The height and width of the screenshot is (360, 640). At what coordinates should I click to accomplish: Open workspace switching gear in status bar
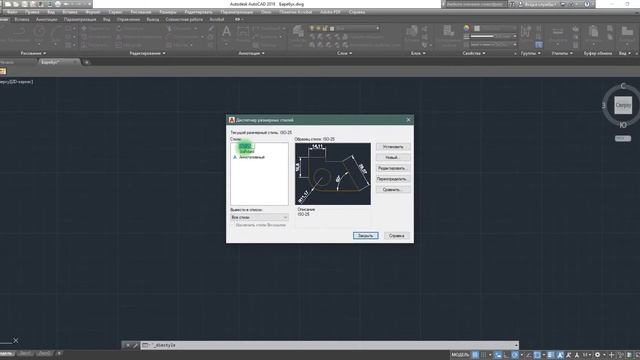tap(597, 355)
